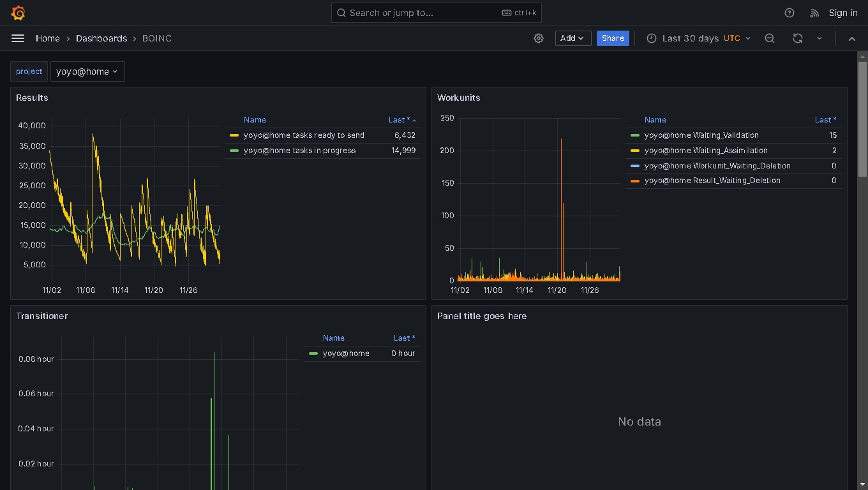Click the Sign in link
This screenshot has width=868, height=490.
click(x=842, y=13)
